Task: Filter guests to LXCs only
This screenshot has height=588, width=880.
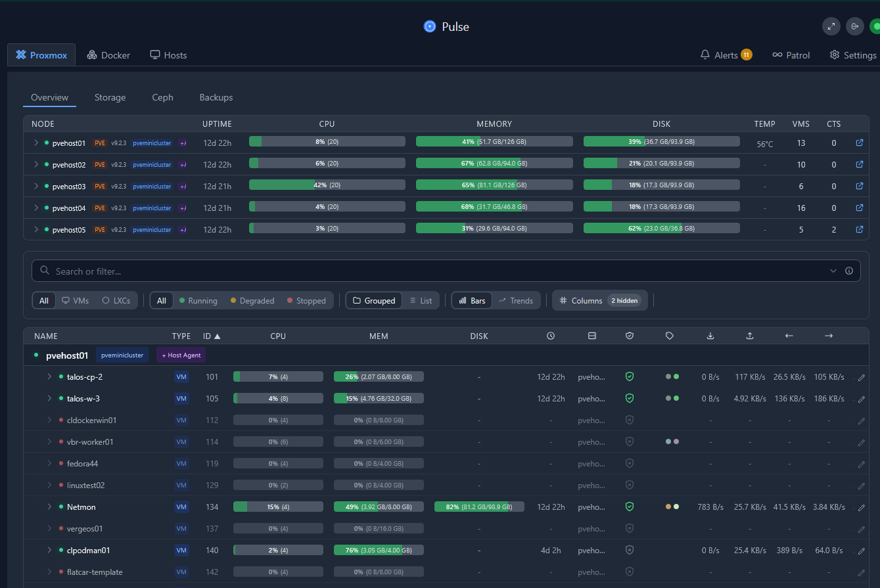Action: point(116,300)
